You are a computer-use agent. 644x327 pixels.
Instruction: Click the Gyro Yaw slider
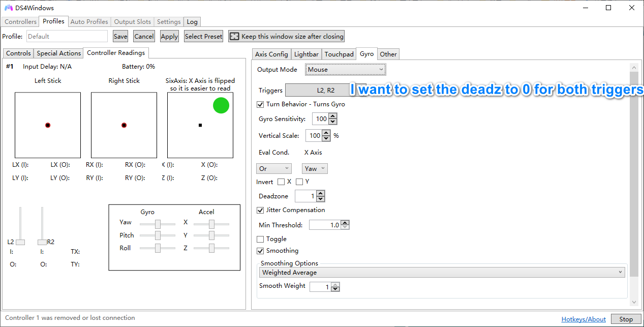[x=158, y=224]
